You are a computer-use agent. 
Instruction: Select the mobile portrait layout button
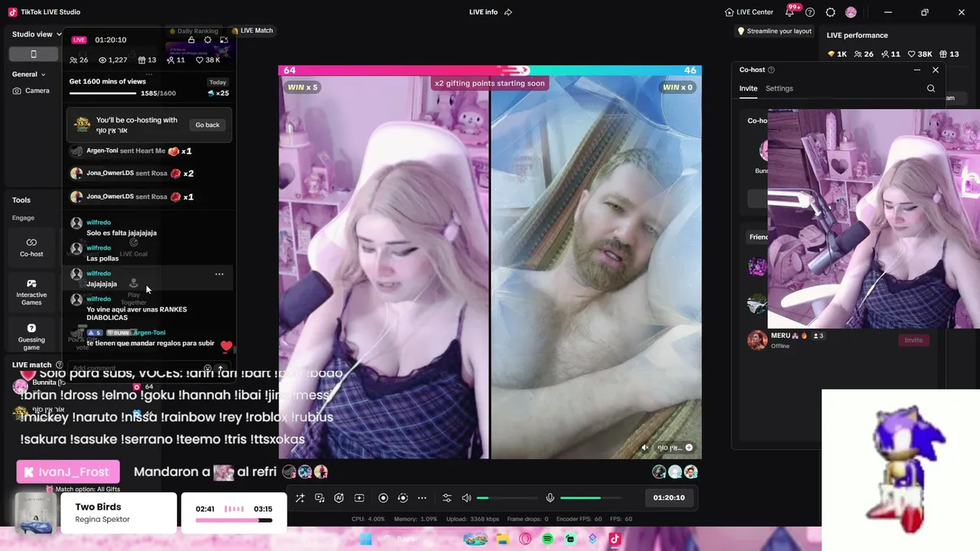(33, 54)
